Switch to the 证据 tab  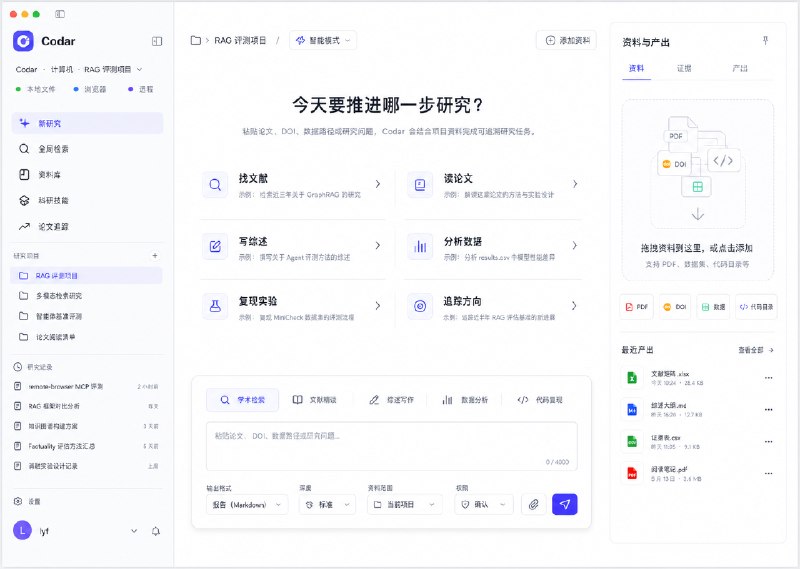tap(684, 68)
